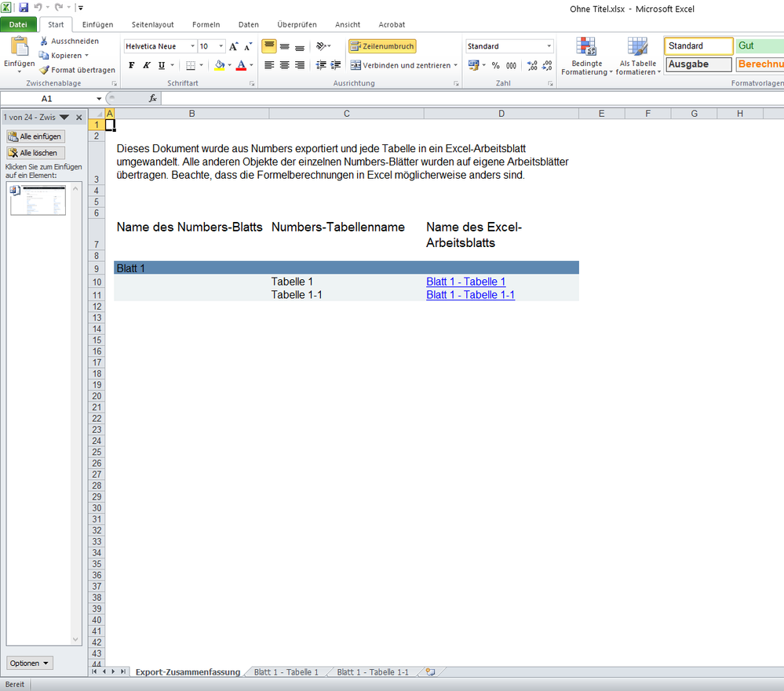The height and width of the screenshot is (691, 784).
Task: Toggle bottom vertical alignment
Action: (x=300, y=46)
